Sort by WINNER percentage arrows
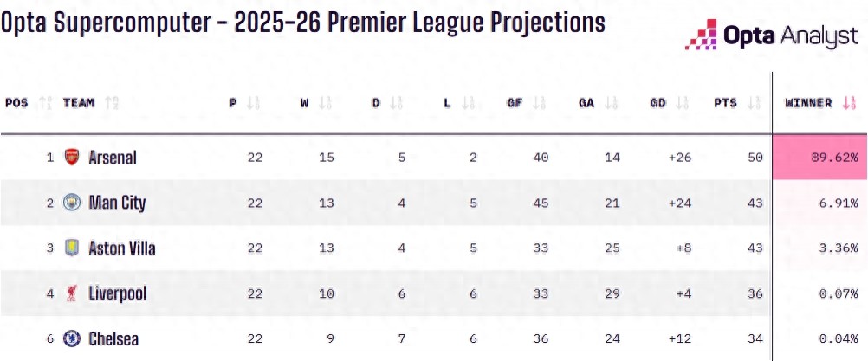Viewport: 868px width, 361px height. coord(849,103)
